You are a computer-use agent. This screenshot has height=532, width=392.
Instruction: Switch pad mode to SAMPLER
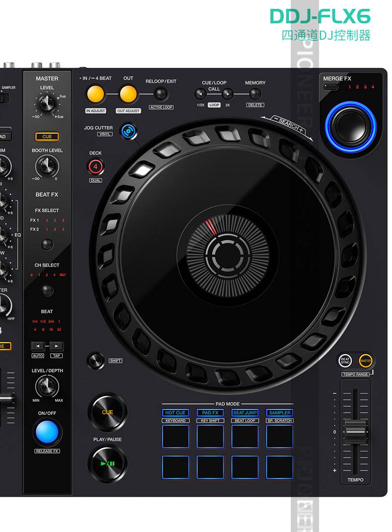(x=279, y=413)
